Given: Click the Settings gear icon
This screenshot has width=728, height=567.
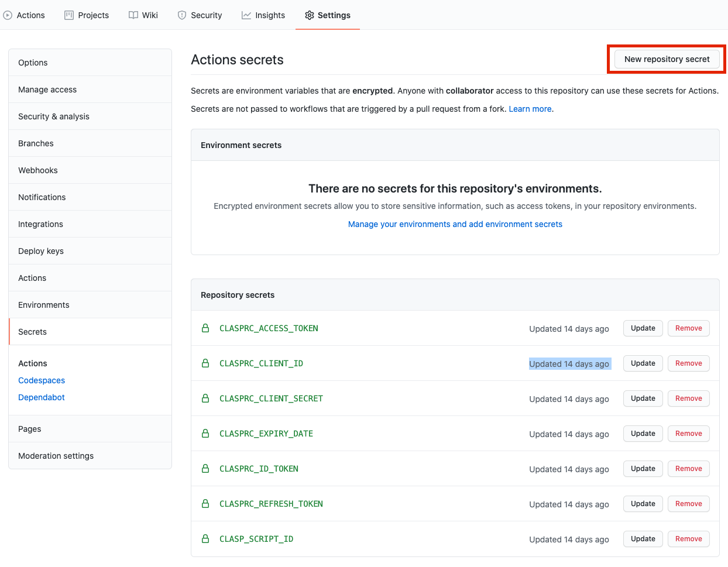Looking at the screenshot, I should [x=309, y=15].
